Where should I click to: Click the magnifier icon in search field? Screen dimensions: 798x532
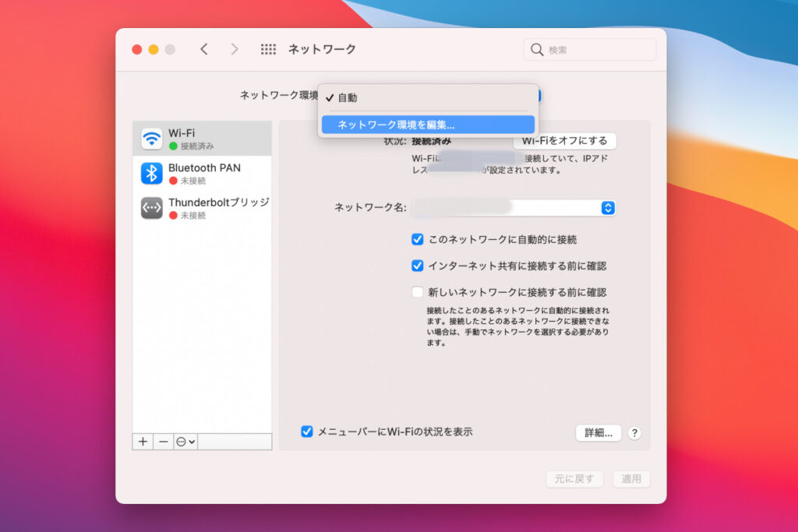[537, 49]
